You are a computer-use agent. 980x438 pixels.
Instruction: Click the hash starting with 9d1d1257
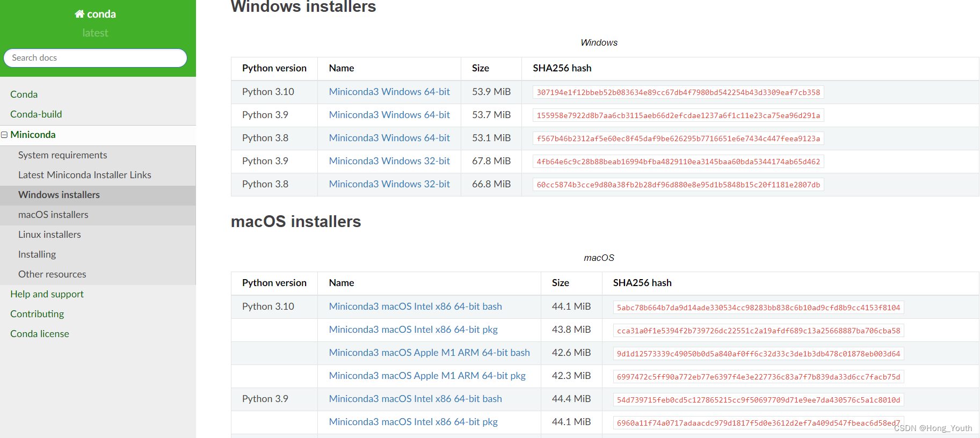[758, 354]
